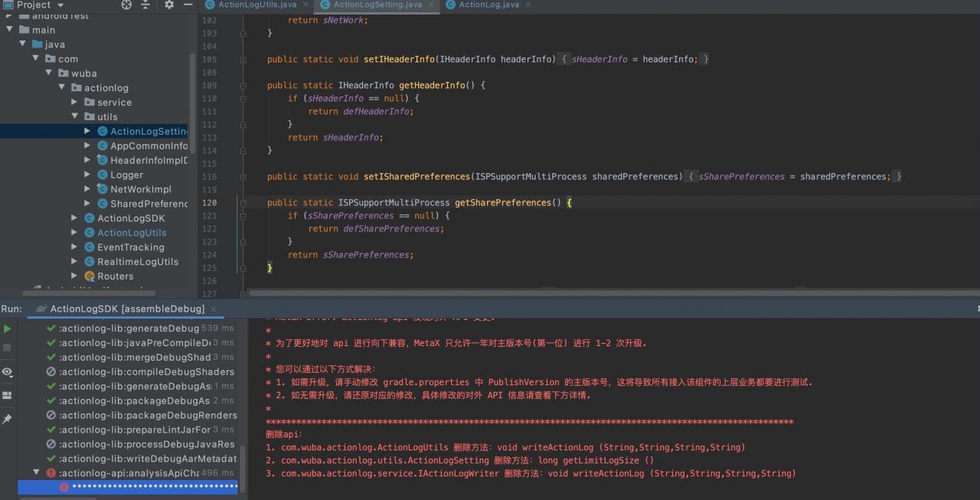This screenshot has width=980, height=500.
Task: Click the skipped icon beside compileDebugShaders
Action: point(51,371)
